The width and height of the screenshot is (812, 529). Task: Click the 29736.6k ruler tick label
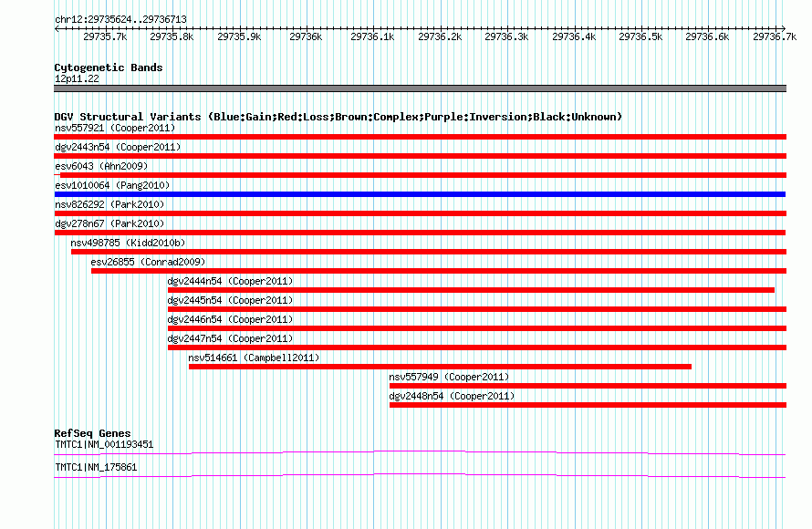click(707, 36)
